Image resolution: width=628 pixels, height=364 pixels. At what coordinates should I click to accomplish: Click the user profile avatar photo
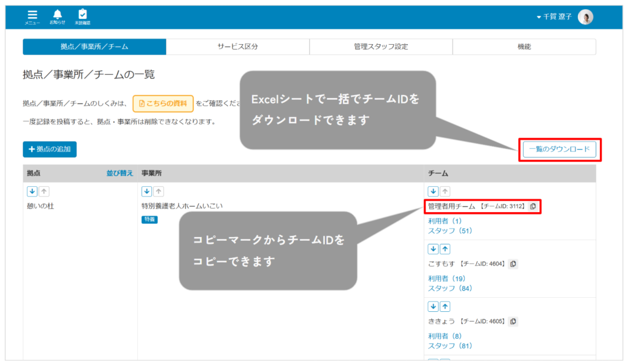pyautogui.click(x=586, y=17)
